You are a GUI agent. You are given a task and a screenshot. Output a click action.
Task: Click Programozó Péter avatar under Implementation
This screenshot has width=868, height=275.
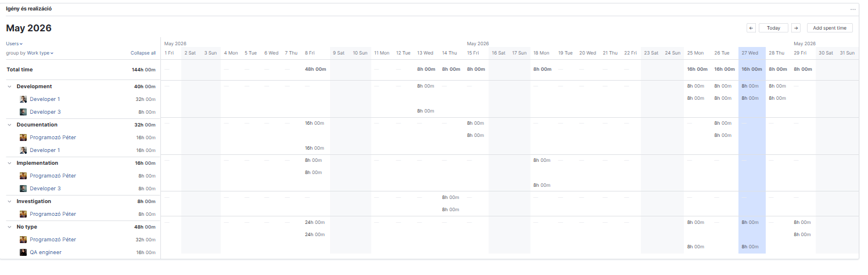23,176
